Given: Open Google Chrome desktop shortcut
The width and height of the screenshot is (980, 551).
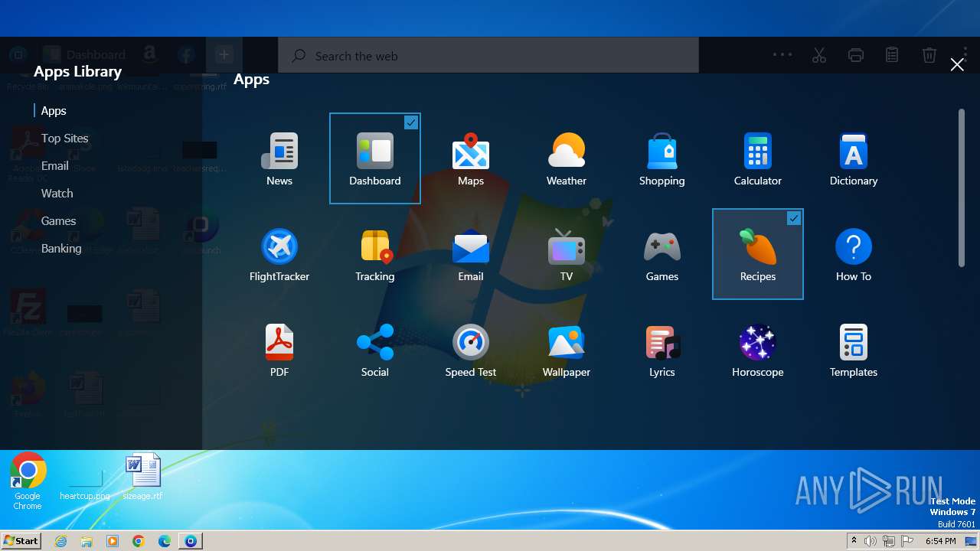Looking at the screenshot, I should coord(28,481).
